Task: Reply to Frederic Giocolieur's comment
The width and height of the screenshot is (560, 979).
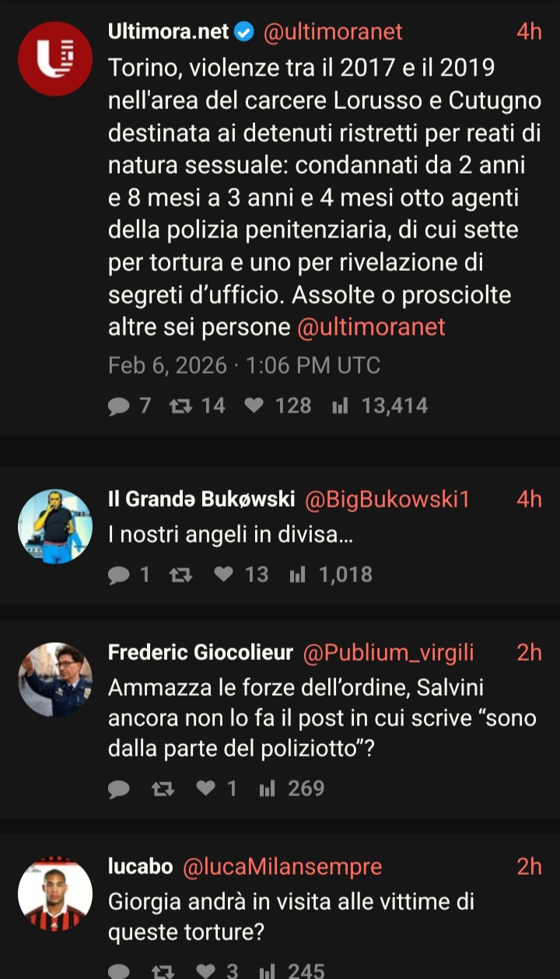Action: (x=119, y=788)
